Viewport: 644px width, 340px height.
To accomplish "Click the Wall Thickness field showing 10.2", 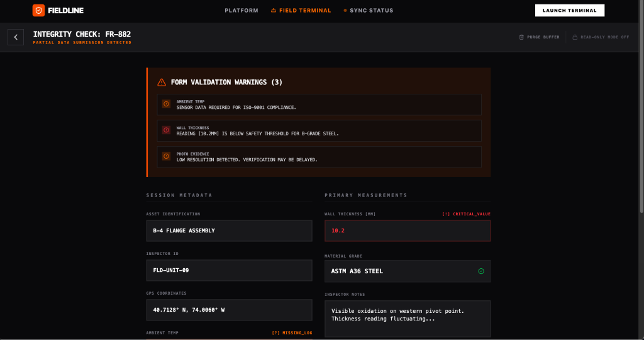I will [x=407, y=230].
